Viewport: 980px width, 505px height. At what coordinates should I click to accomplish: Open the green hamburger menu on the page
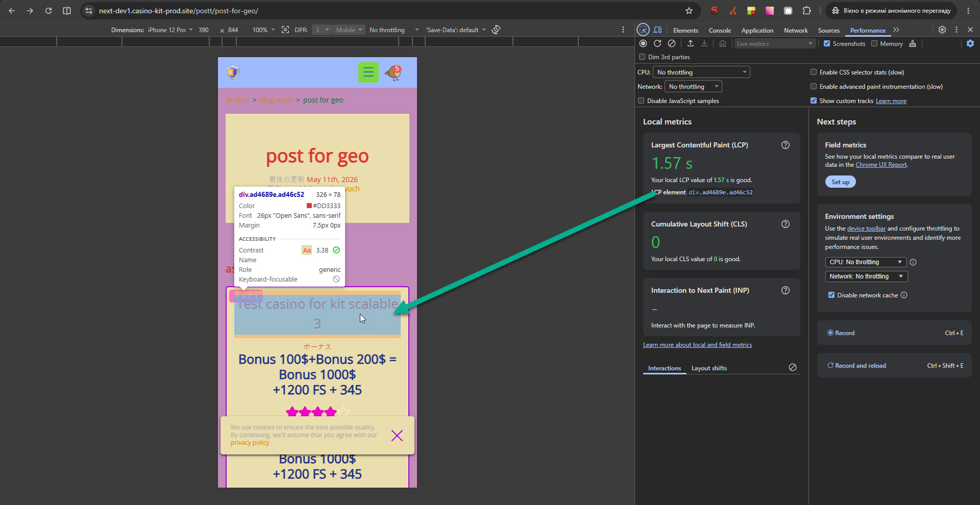pyautogui.click(x=368, y=72)
